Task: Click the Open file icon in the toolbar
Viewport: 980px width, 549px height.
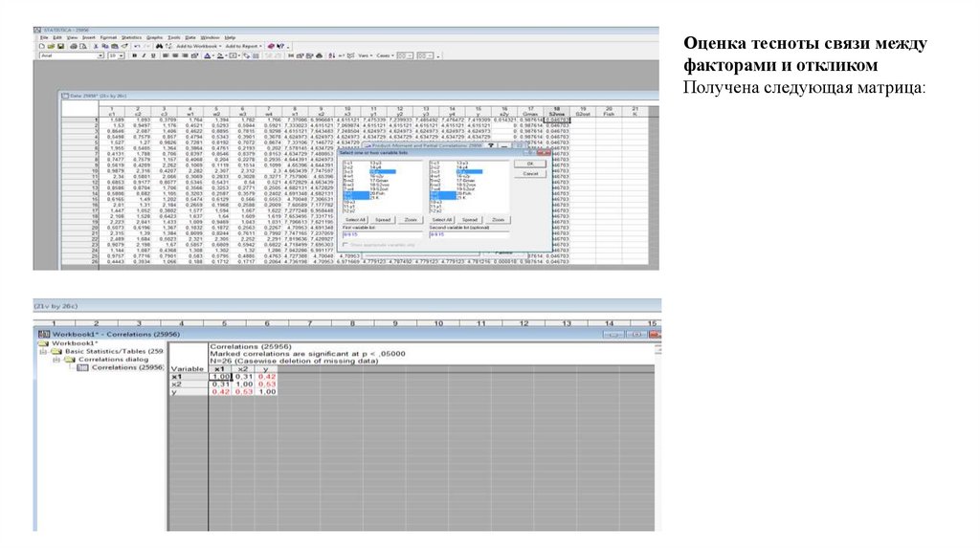Action: 50,46
